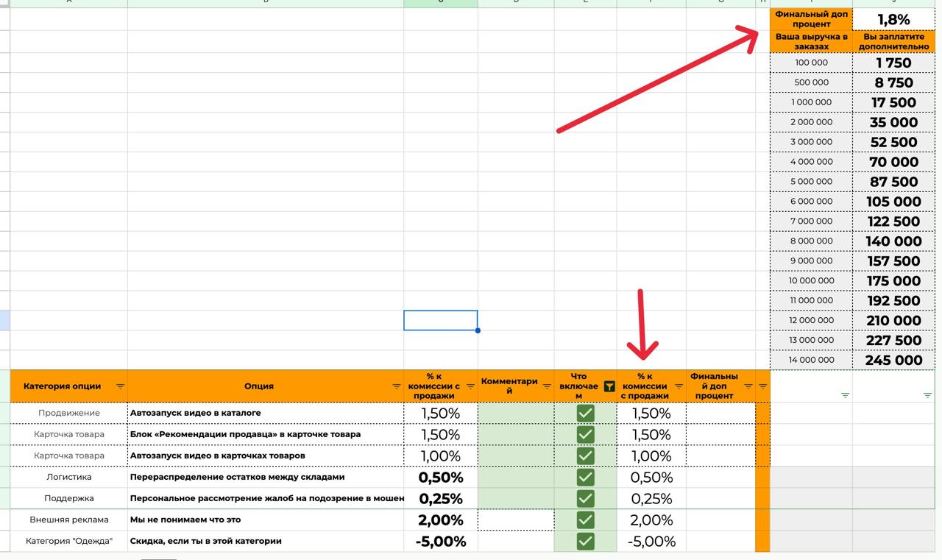The image size is (942, 560).
Task: Uncheck the Перераспределение остатков между складами checkbox
Action: [585, 478]
